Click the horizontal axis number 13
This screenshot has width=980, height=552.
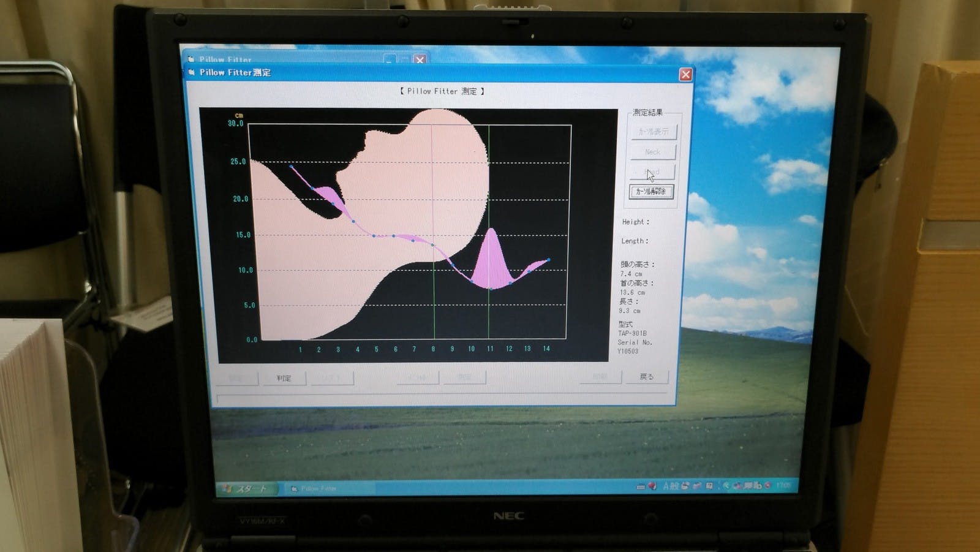(x=527, y=349)
